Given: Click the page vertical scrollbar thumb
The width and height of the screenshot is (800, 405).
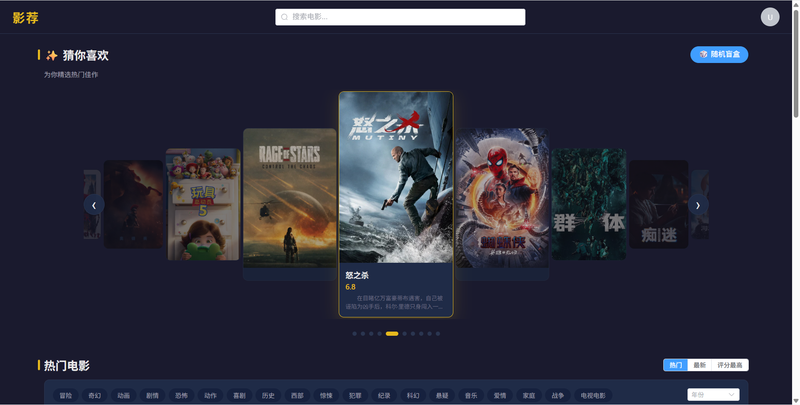Looking at the screenshot, I should [x=795, y=63].
